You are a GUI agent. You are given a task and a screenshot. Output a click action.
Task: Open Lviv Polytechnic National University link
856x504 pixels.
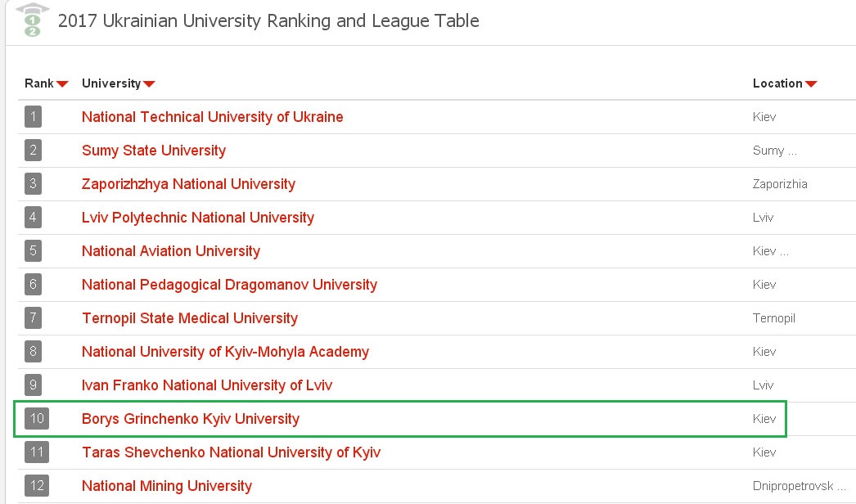click(x=198, y=218)
